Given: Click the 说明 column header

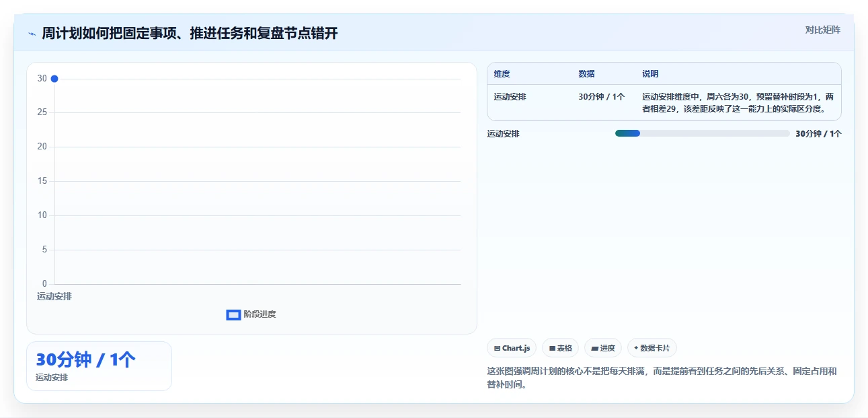Looking at the screenshot, I should pos(650,74).
